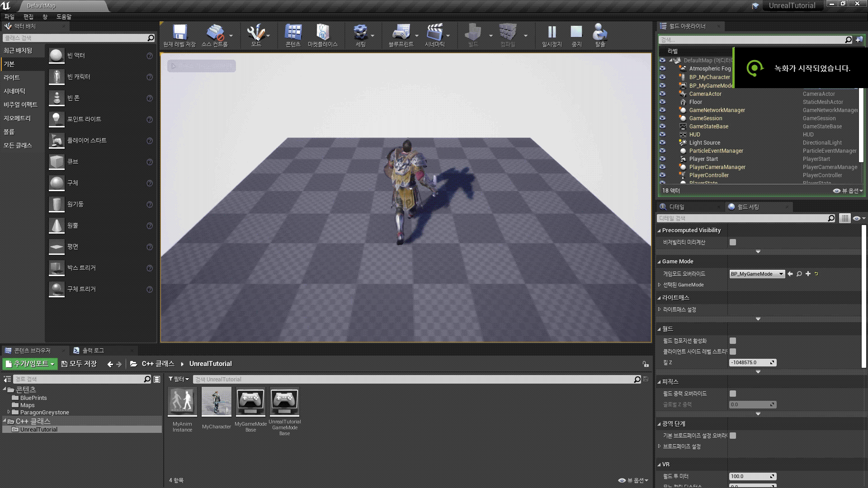This screenshot has height=488, width=868.
Task: Create new game mode plus icon
Action: [x=808, y=274]
